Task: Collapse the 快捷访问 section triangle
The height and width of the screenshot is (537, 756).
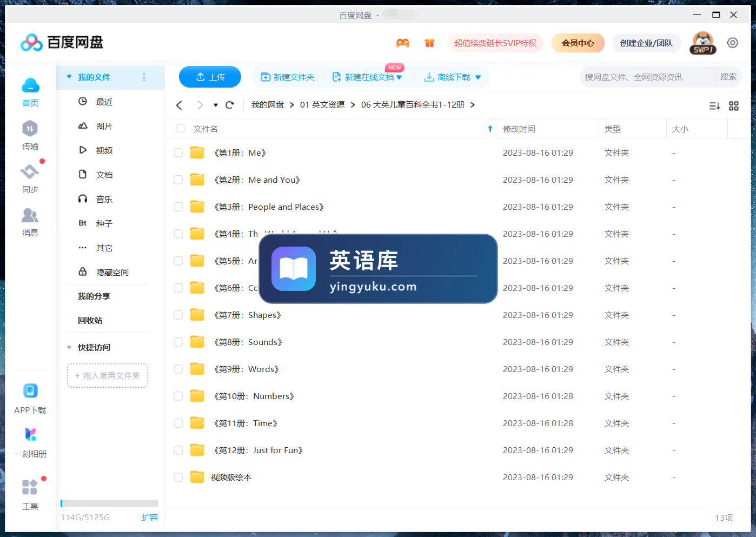Action: (x=69, y=347)
